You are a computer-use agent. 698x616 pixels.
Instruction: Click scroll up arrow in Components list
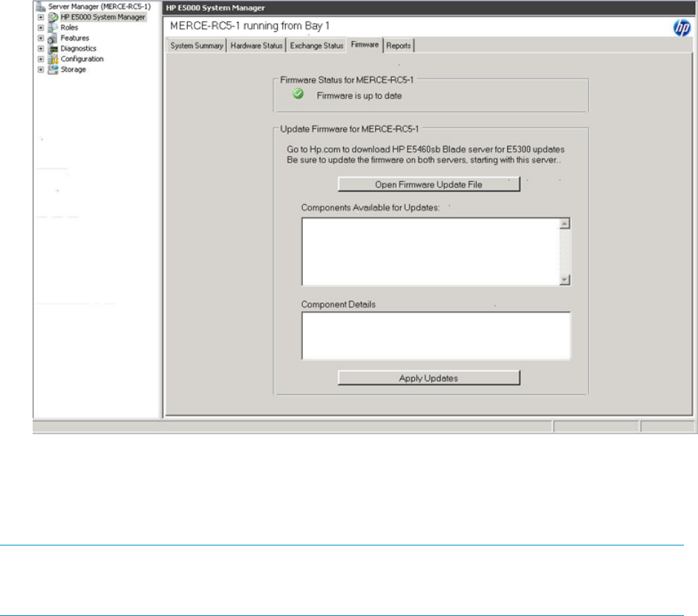pyautogui.click(x=564, y=223)
